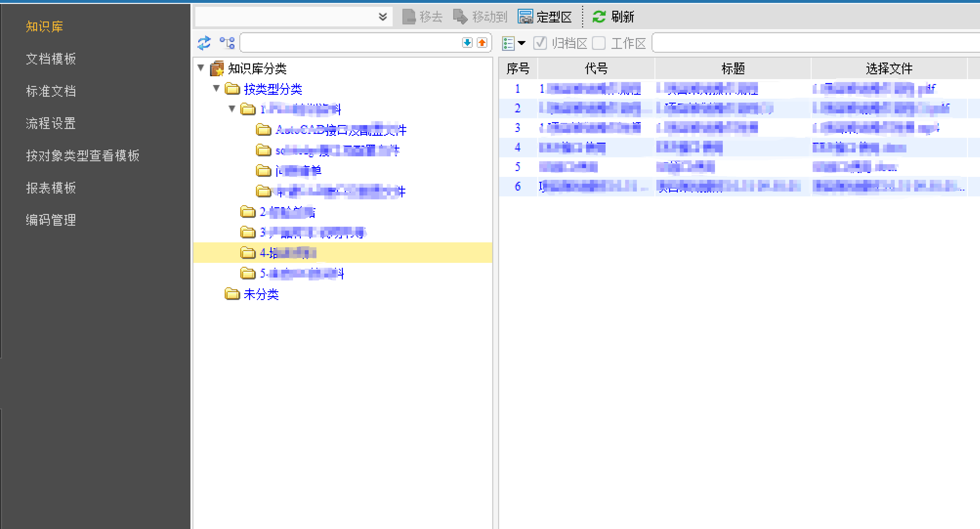The image size is (980, 529).
Task: Click the tree structure view icon
Action: (227, 43)
